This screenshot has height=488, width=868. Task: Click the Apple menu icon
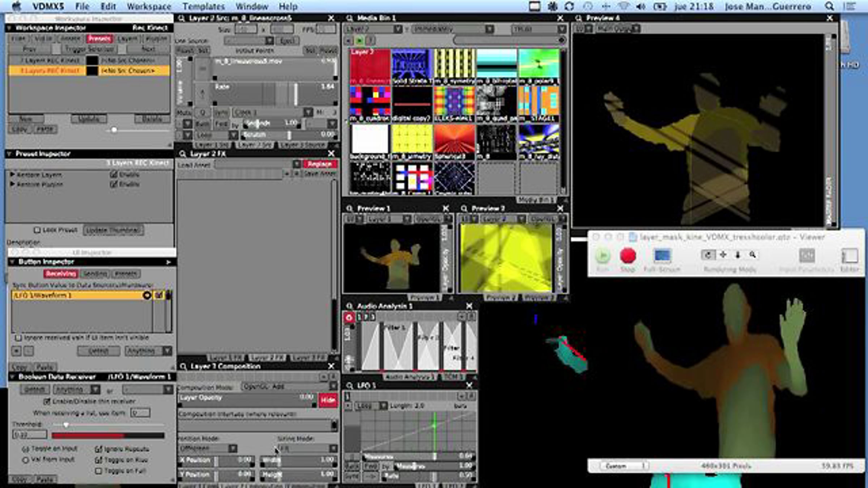pos(17,6)
